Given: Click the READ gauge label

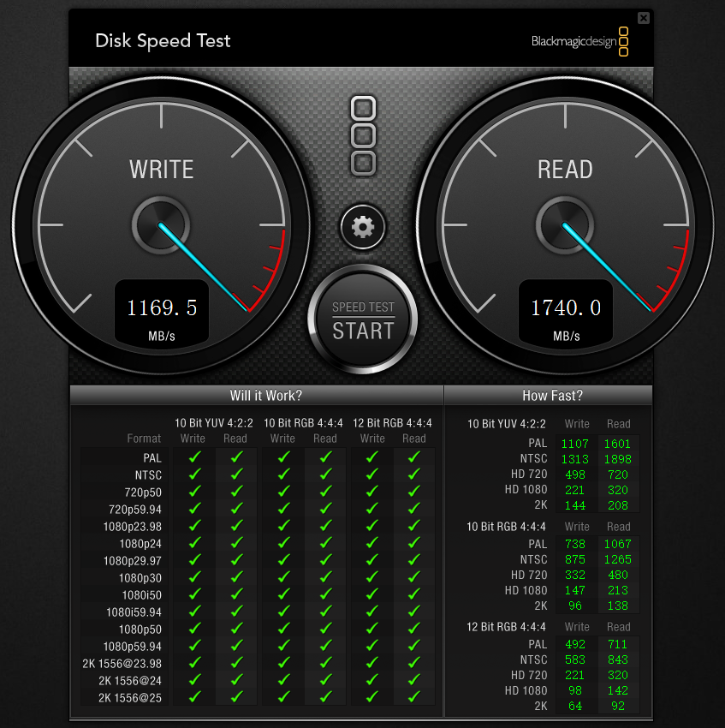Looking at the screenshot, I should 565,169.
